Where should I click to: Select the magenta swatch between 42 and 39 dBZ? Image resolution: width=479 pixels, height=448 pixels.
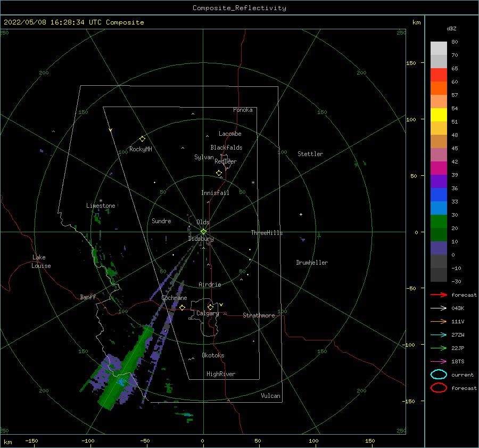click(x=439, y=168)
